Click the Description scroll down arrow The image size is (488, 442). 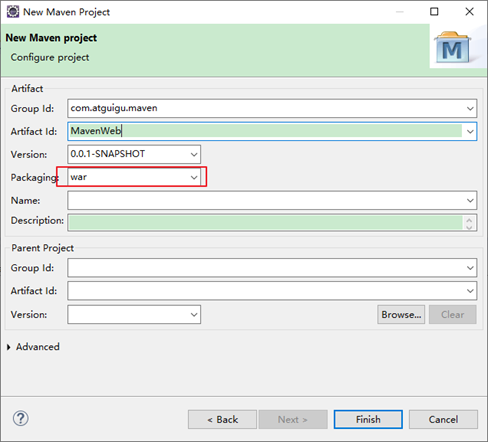(469, 227)
